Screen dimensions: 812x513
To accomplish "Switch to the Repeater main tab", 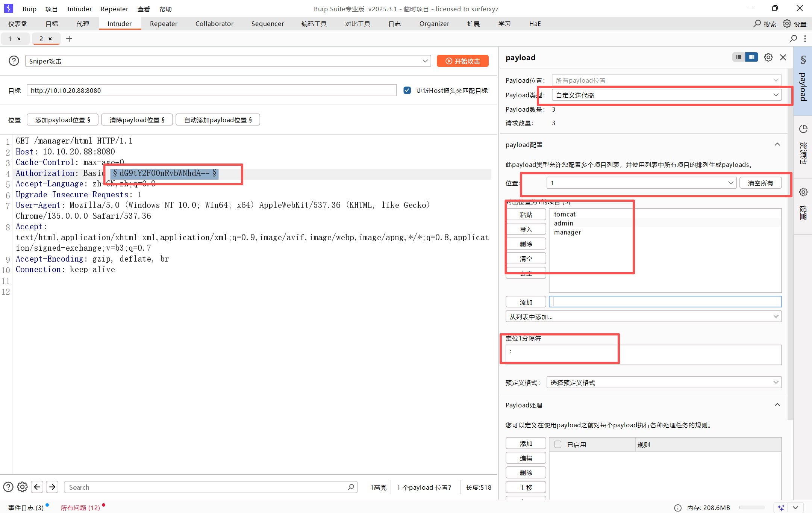I will [x=164, y=24].
